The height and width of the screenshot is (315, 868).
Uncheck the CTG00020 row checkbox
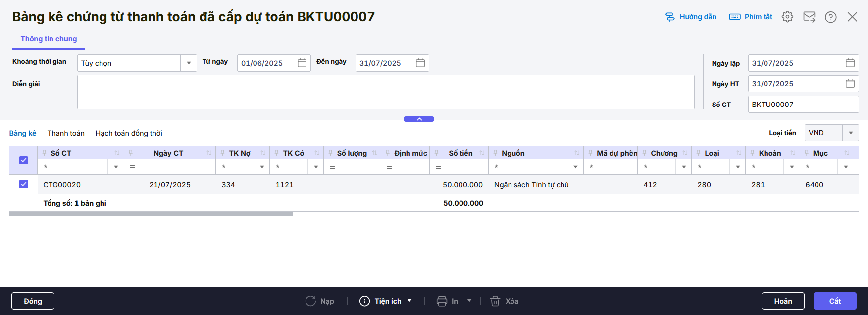[x=23, y=184]
